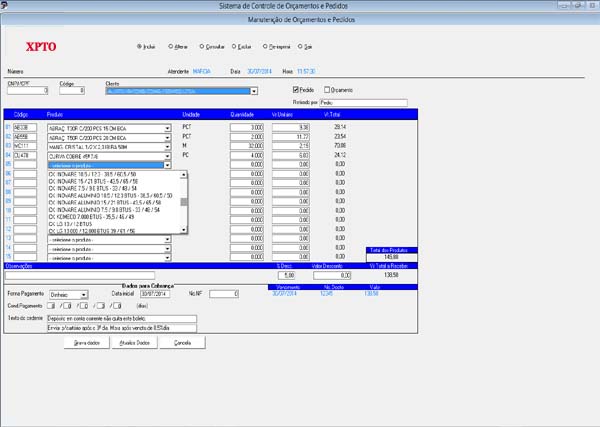Open the Cliente dropdown list

click(x=254, y=90)
